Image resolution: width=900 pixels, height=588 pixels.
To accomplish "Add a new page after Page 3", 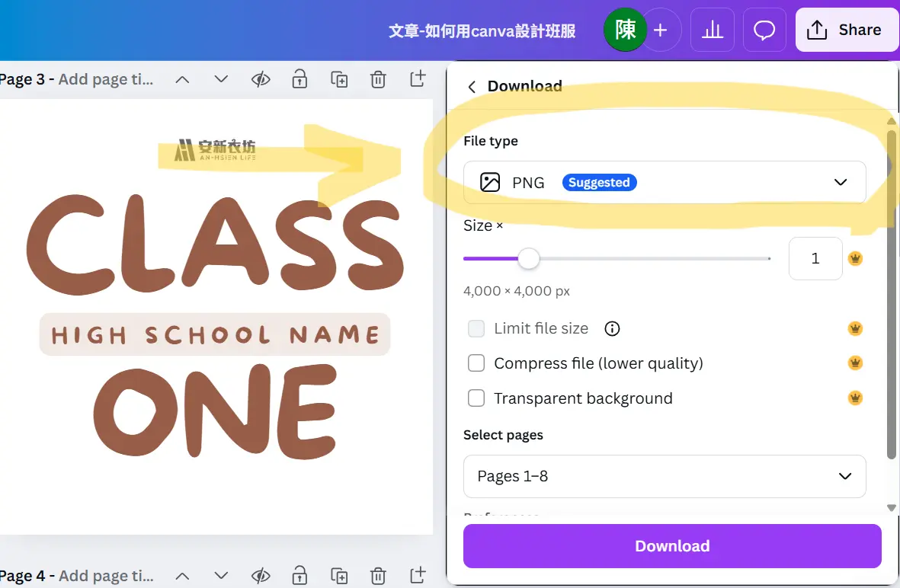I will (x=417, y=79).
